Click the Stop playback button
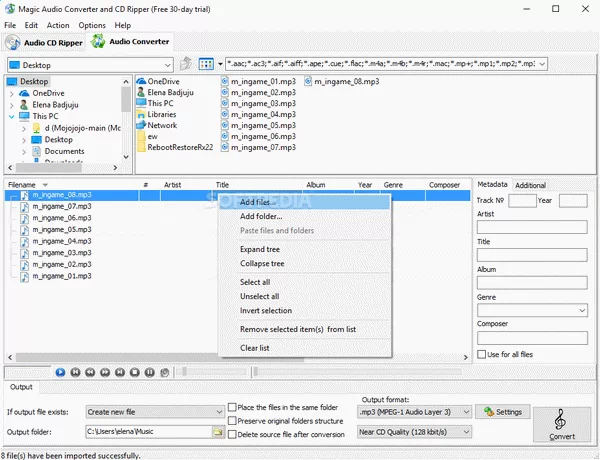Image resolution: width=600 pixels, height=460 pixels. coord(135,372)
